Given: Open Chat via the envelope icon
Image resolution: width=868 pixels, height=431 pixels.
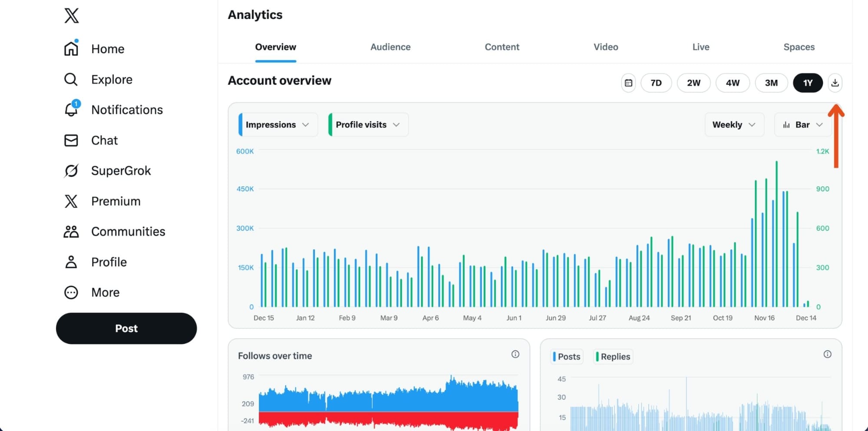Looking at the screenshot, I should (x=70, y=140).
